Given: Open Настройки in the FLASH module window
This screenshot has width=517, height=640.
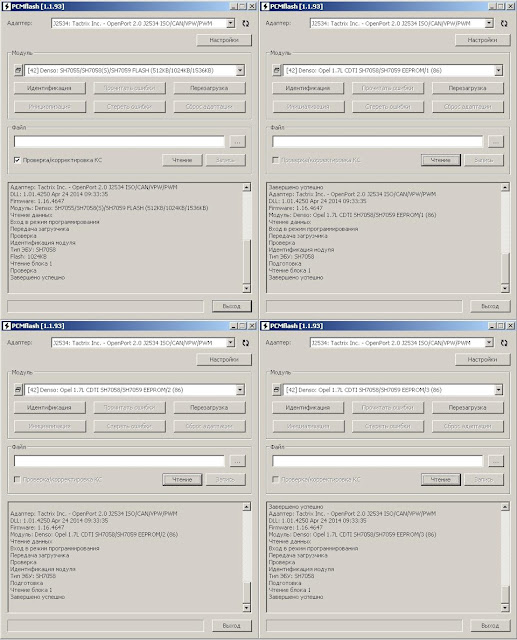Looking at the screenshot, I should pos(224,40).
